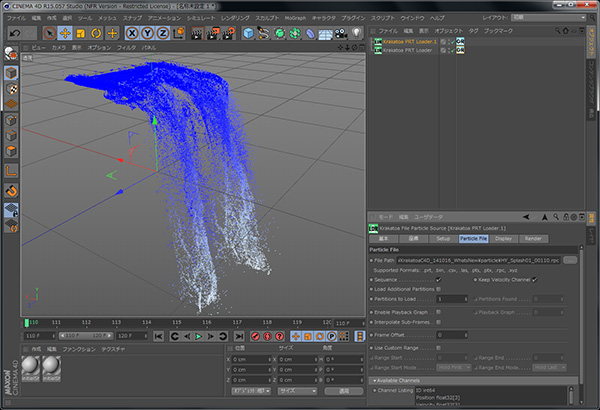Open coordinate mode dropdown left of サイズ
Screen dimensions: 600x410
click(x=251, y=391)
